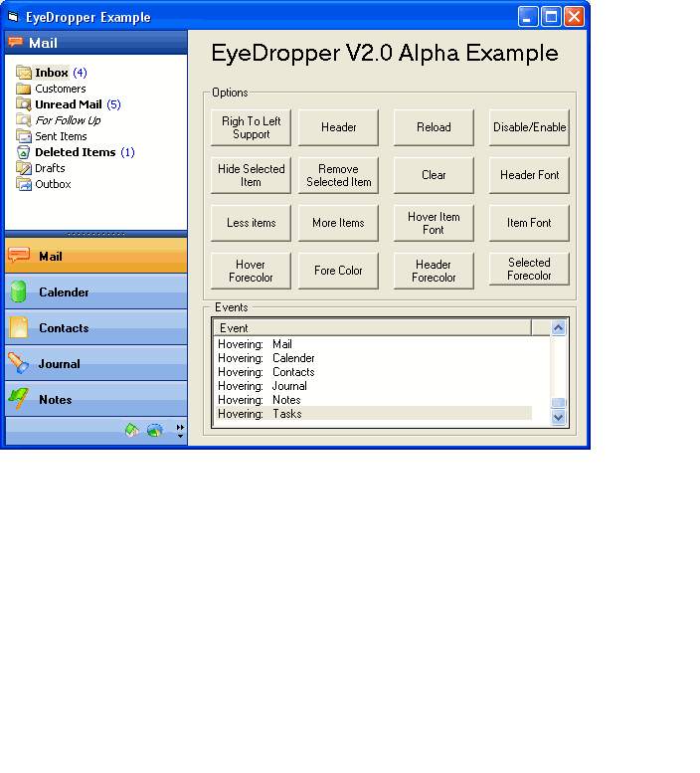700x773 pixels.
Task: Click the Outbox folder icon
Action: point(23,184)
